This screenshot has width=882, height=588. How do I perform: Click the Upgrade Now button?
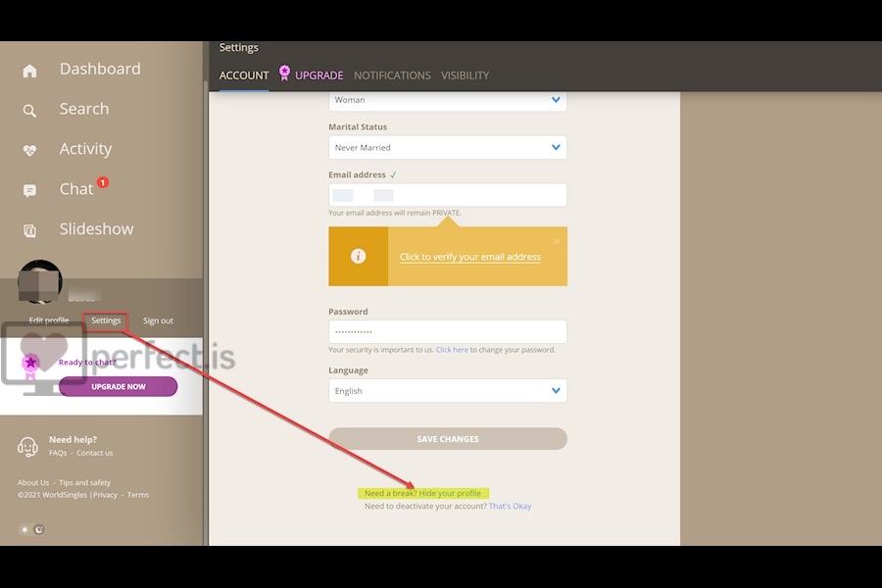(119, 386)
